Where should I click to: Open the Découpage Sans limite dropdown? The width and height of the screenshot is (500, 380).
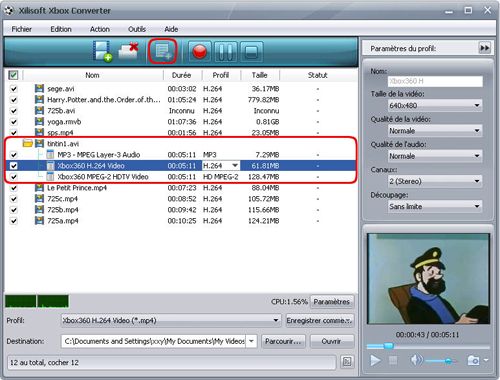[435, 207]
